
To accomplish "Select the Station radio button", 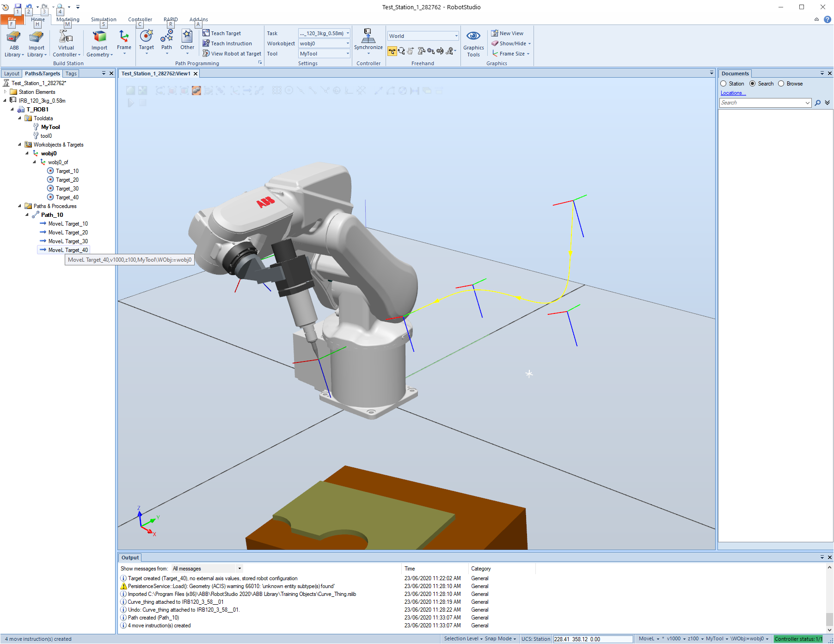I will 724,84.
